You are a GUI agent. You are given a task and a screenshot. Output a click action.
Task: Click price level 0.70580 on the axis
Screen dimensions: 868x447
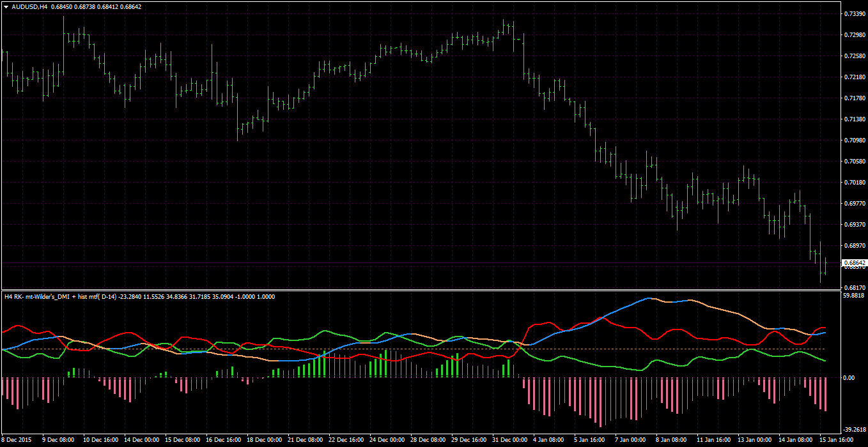(855, 162)
